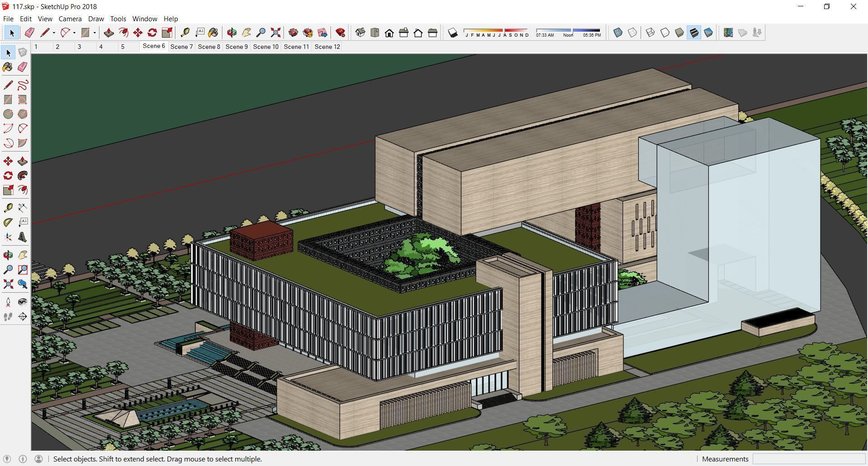Switch to Iso standard view
This screenshot has height=466, width=868.
(360, 33)
